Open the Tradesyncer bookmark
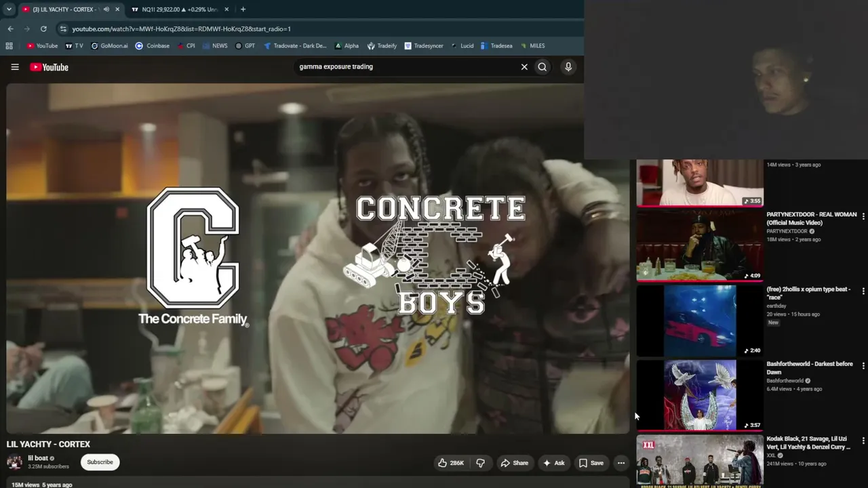 click(x=424, y=46)
